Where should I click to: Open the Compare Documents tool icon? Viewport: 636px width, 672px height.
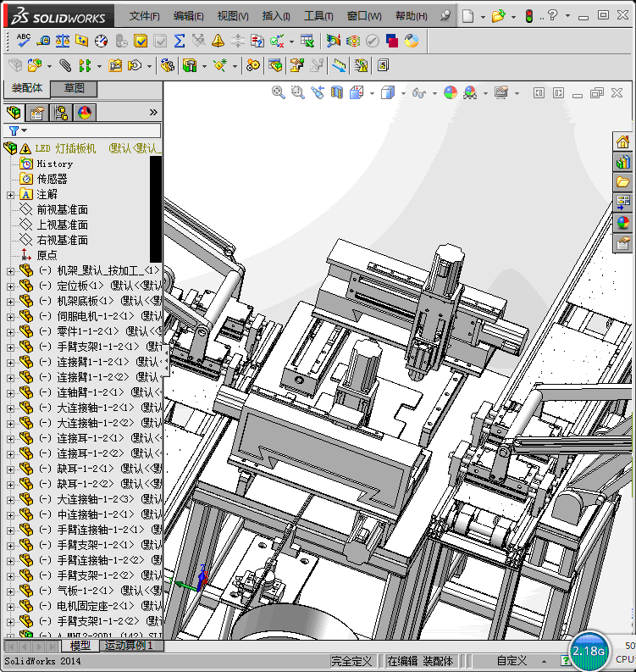click(x=257, y=41)
